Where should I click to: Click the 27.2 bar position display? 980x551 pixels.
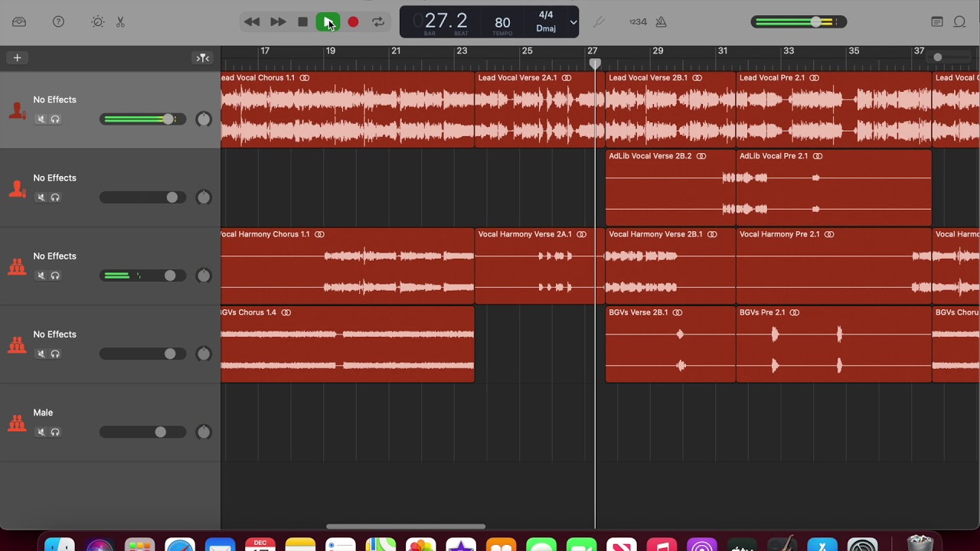pos(446,21)
